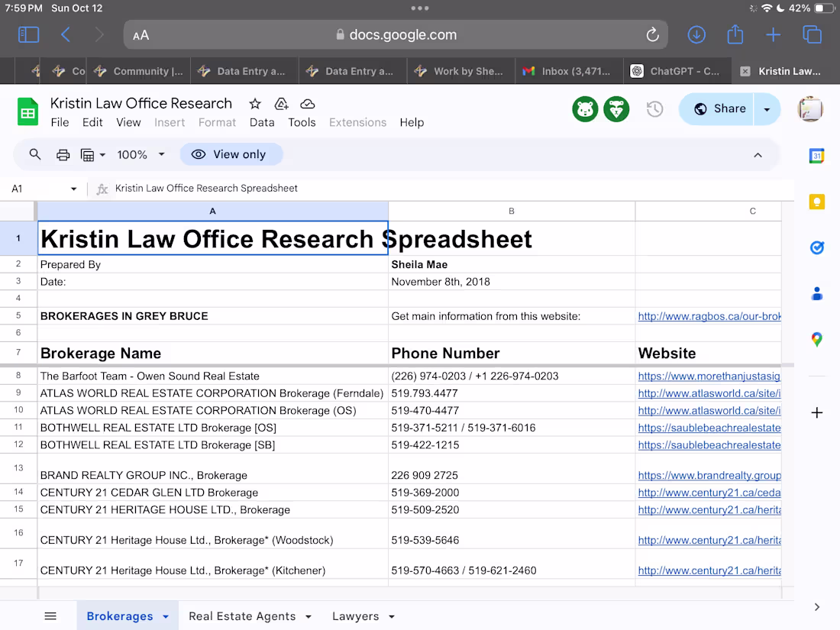Switch to the Real Estate Agents sheet
Screen dimensions: 840x630
242,616
